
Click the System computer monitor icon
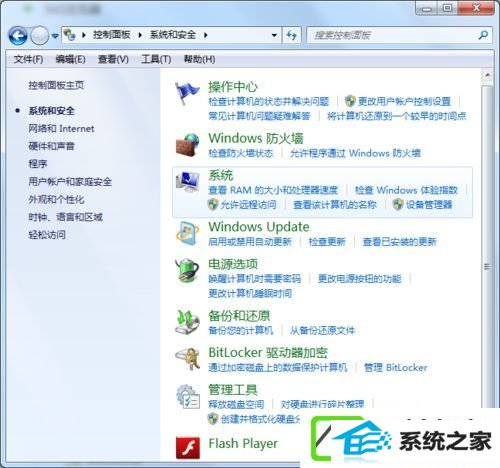(x=187, y=182)
